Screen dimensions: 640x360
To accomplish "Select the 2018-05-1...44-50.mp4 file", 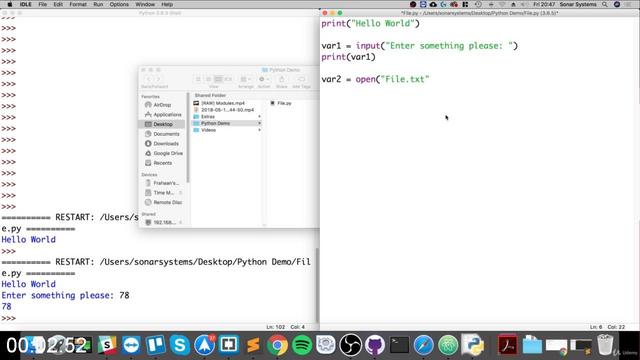I will coord(227,110).
